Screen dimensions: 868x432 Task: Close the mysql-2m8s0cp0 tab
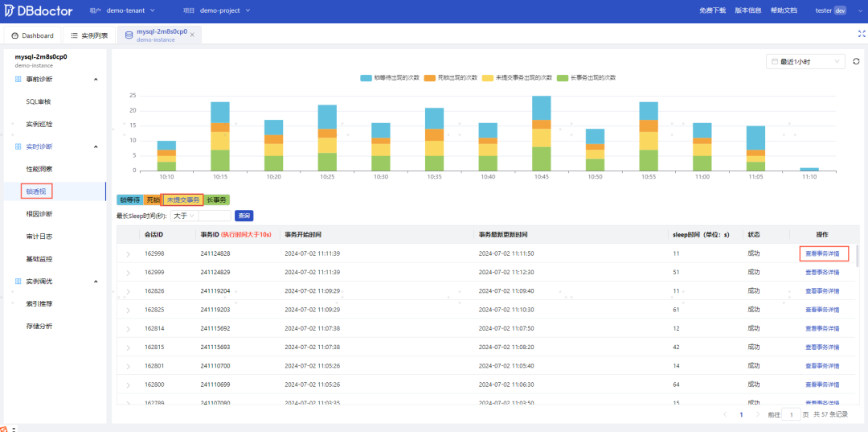pyautogui.click(x=192, y=35)
